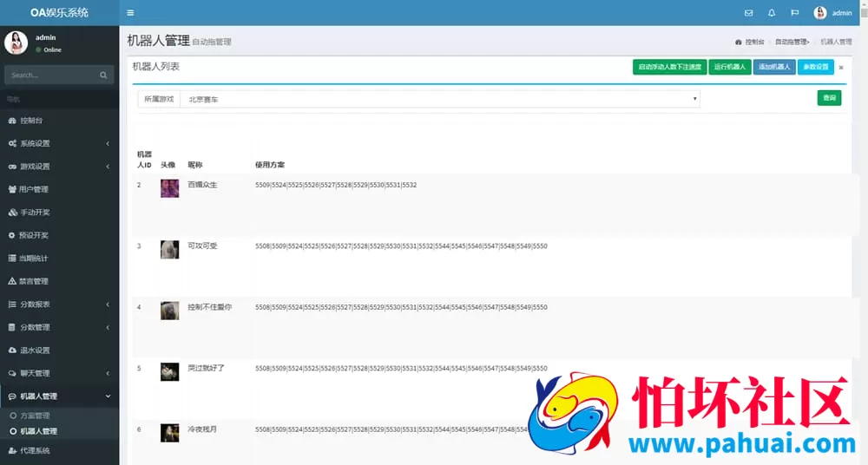Click the 运行机器人 button
The image size is (868, 465).
(729, 67)
